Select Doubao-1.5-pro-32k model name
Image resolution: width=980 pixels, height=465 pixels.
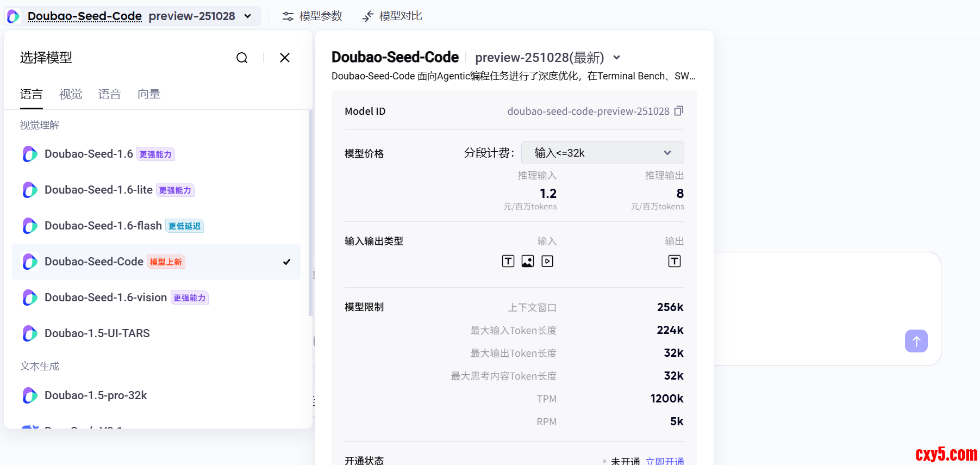click(96, 395)
